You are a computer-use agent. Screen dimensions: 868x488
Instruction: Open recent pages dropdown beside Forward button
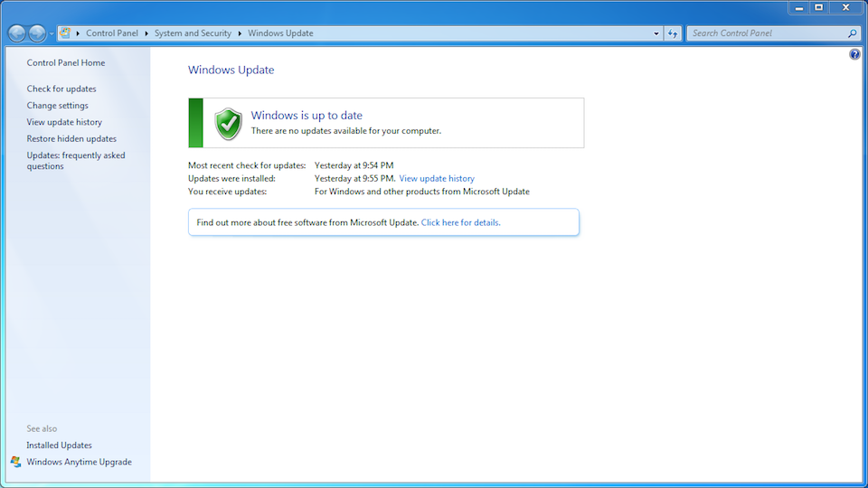51,33
